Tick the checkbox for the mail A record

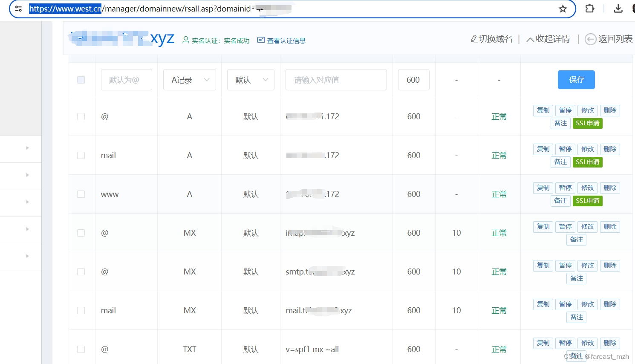pyautogui.click(x=81, y=155)
